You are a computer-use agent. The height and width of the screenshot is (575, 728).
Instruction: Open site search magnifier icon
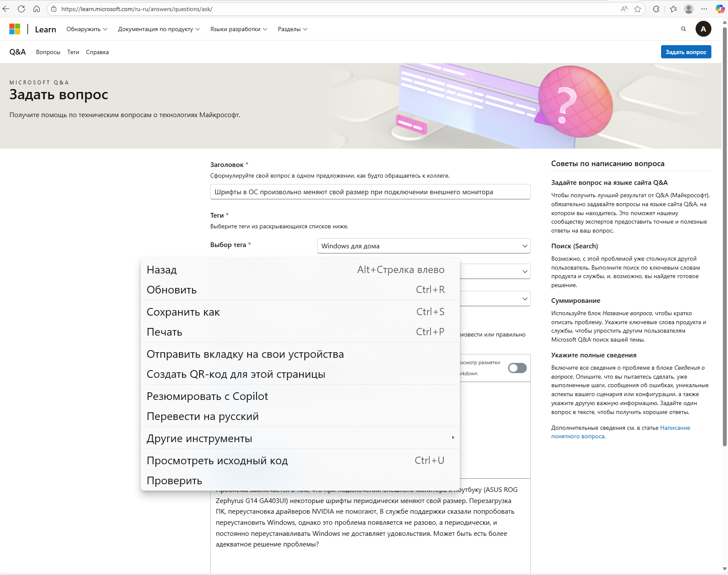683,29
